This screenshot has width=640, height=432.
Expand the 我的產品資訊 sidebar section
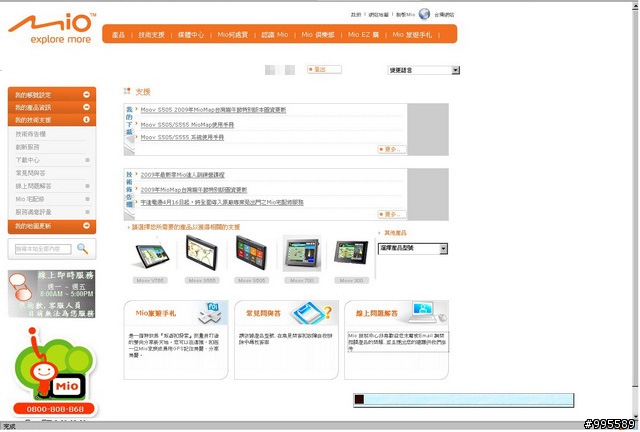point(52,107)
